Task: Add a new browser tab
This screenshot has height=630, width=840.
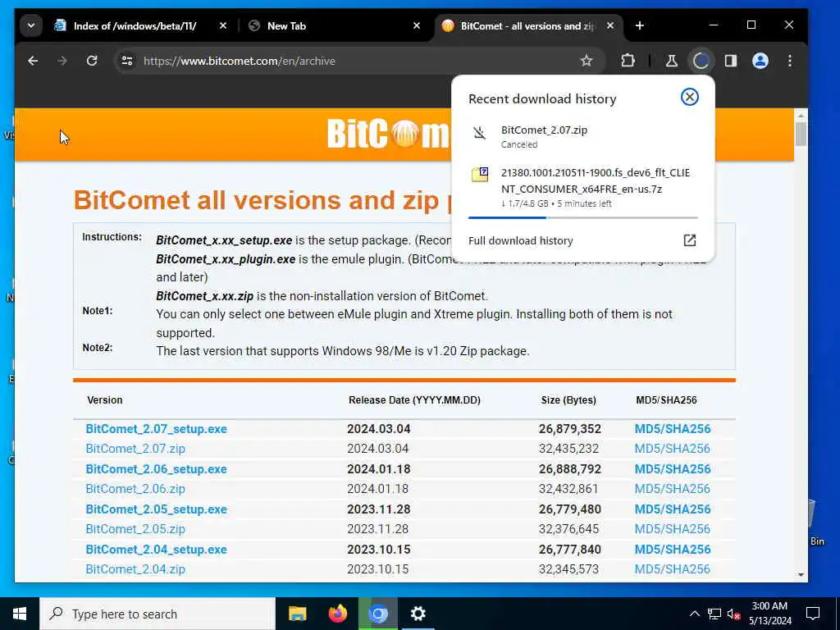Action: point(639,25)
